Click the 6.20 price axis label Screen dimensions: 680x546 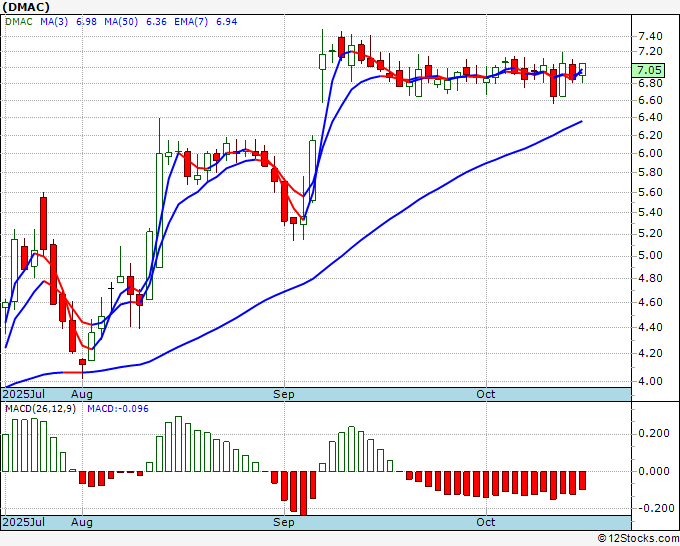[650, 135]
